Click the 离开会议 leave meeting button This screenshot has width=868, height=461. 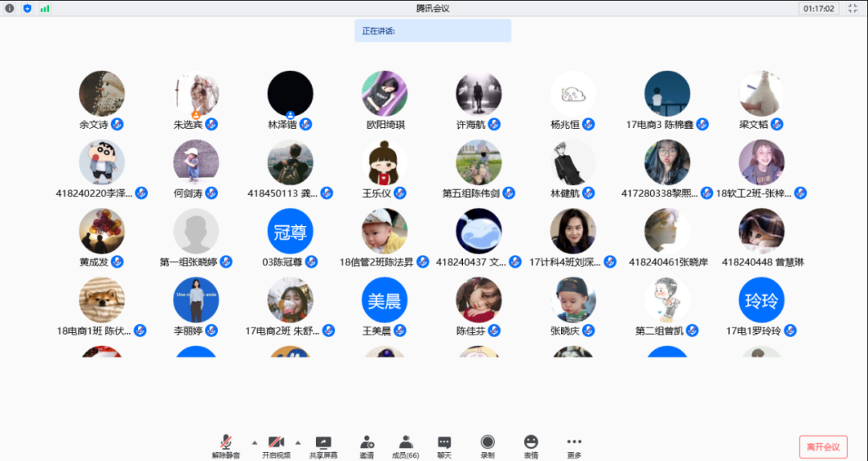(x=823, y=447)
